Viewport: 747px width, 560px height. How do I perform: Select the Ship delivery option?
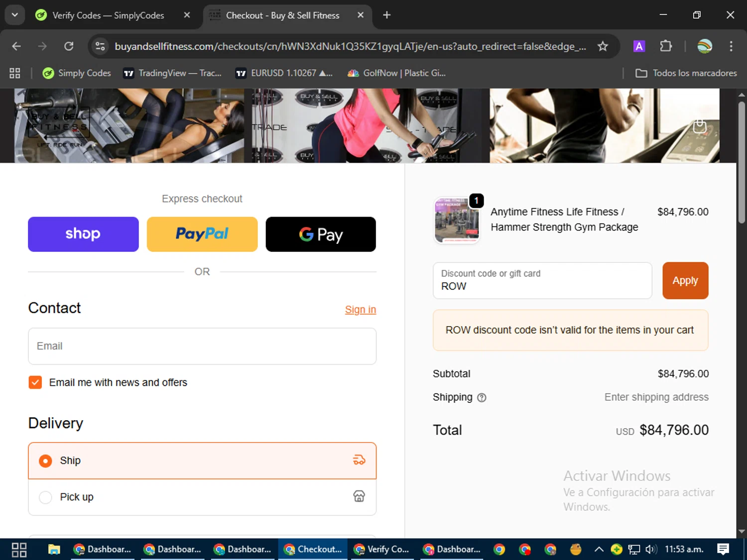[x=202, y=460]
